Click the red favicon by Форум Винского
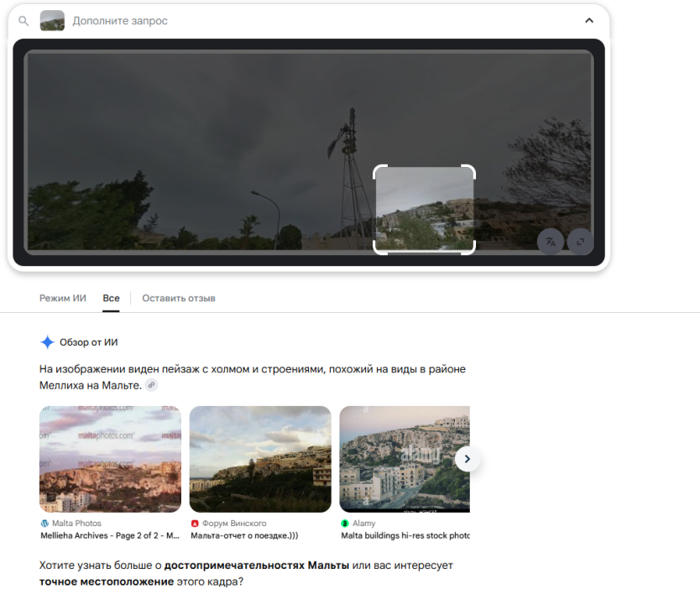The height and width of the screenshot is (594, 700). click(195, 523)
